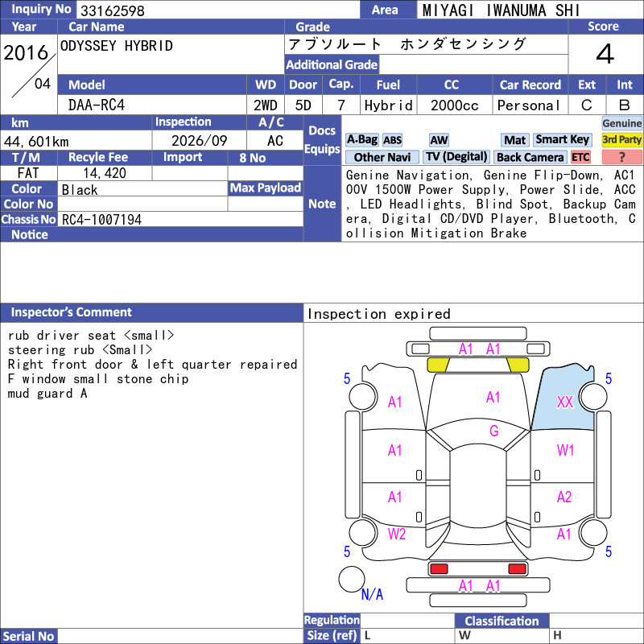Click the color value Black
Viewport: 644px width, 644px height.
pos(80,190)
